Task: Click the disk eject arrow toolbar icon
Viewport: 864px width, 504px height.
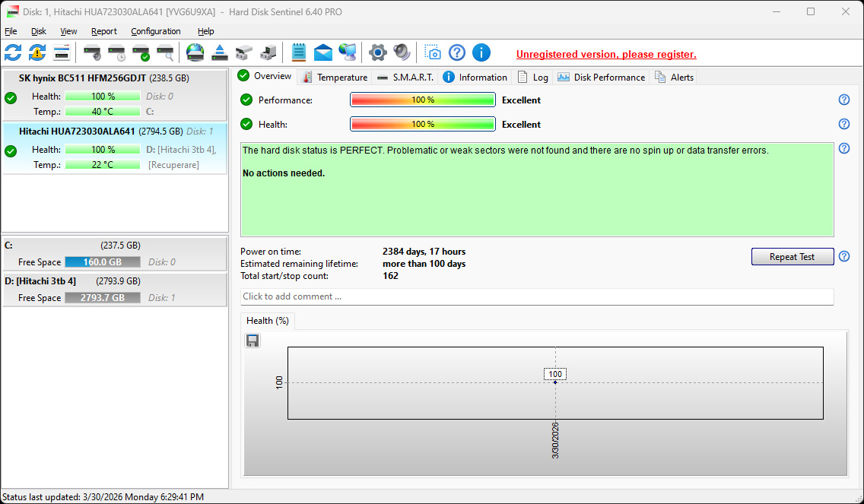Action: [220, 53]
